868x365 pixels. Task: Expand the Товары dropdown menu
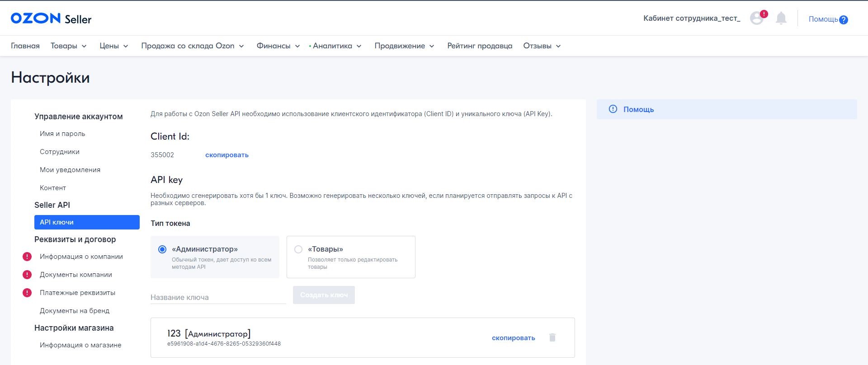[x=69, y=46]
